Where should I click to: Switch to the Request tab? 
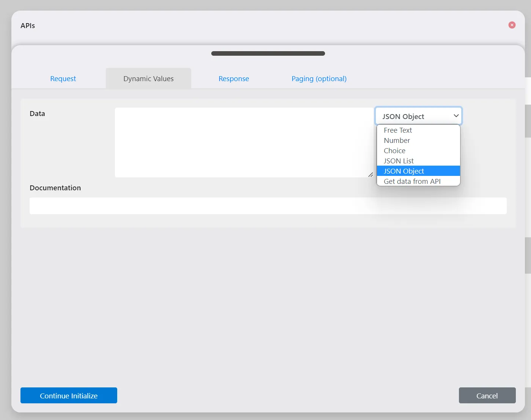coord(63,78)
